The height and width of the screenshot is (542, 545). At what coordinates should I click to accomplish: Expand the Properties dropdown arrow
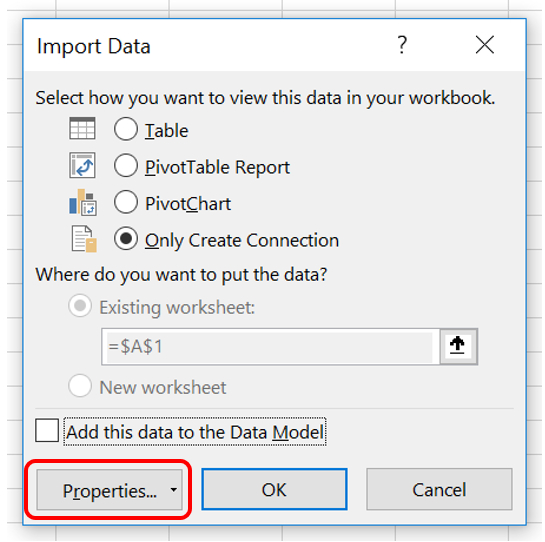[173, 490]
